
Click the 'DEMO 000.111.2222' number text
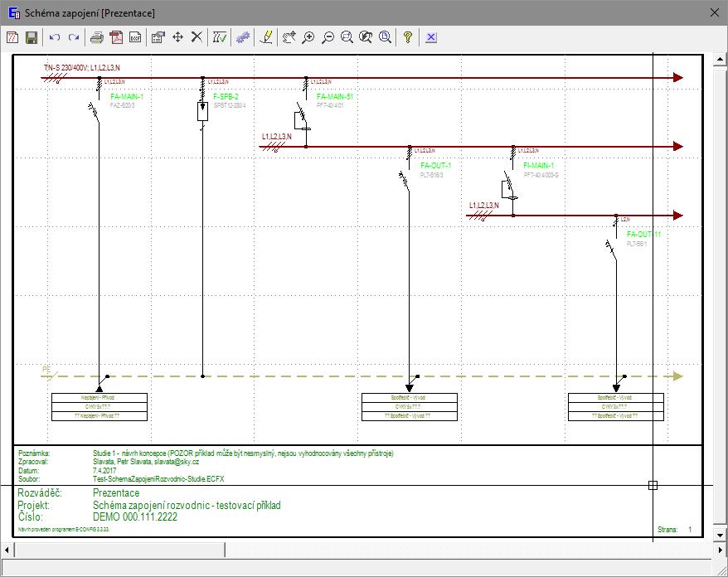click(135, 517)
